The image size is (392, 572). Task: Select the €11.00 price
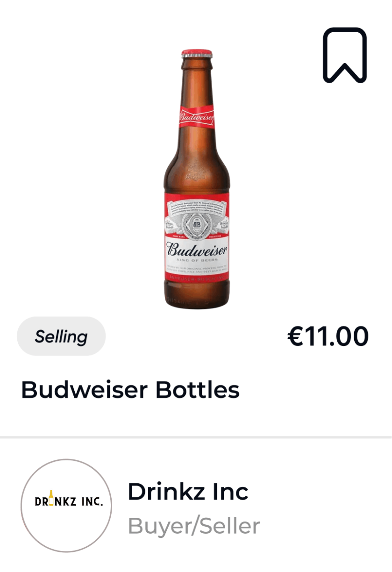point(328,336)
